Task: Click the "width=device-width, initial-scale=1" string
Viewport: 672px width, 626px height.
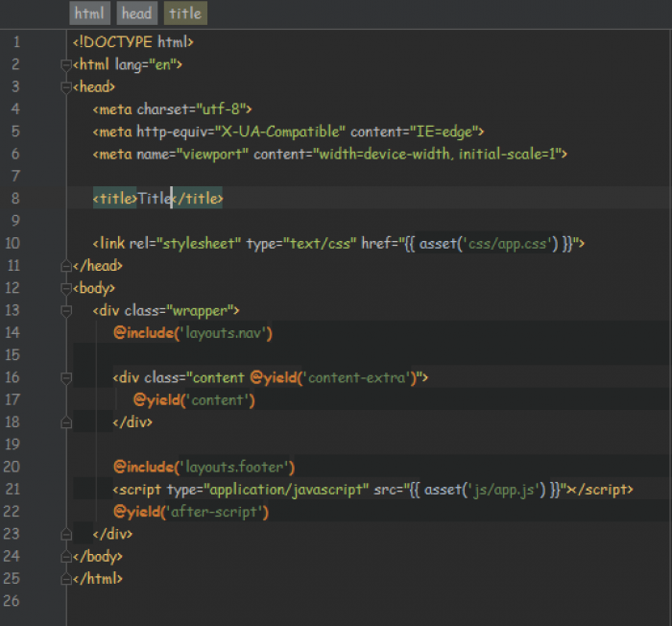Action: [x=437, y=154]
